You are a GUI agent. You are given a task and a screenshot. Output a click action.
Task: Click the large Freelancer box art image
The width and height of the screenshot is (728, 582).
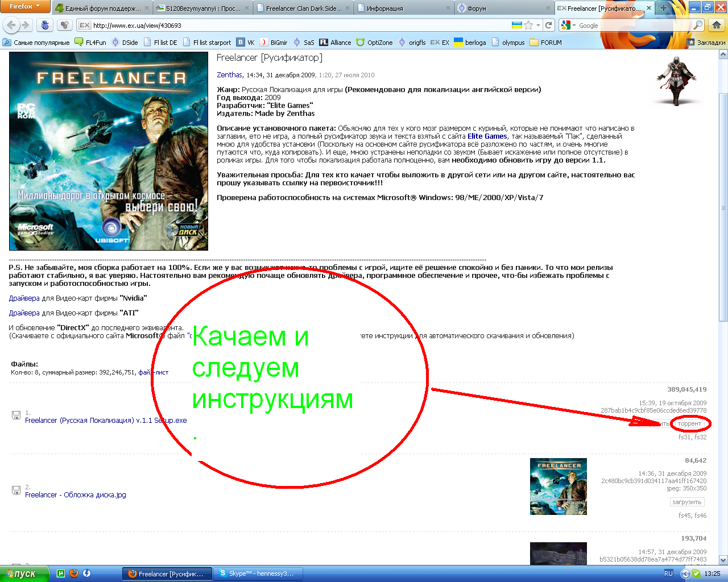coord(109,151)
